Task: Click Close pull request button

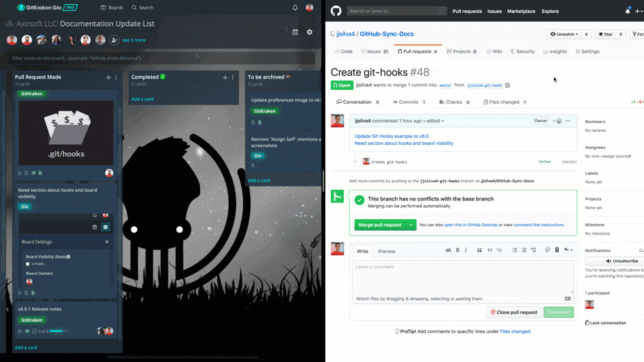Action: (x=514, y=312)
